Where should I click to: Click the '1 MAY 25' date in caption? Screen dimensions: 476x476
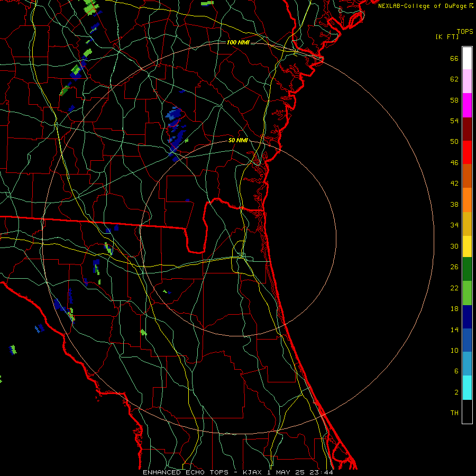(x=286, y=472)
